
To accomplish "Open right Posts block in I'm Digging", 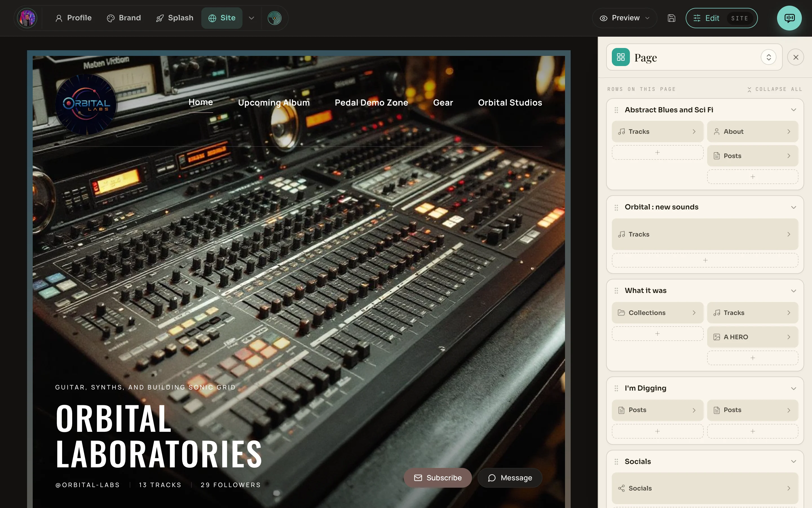I will coord(753,410).
